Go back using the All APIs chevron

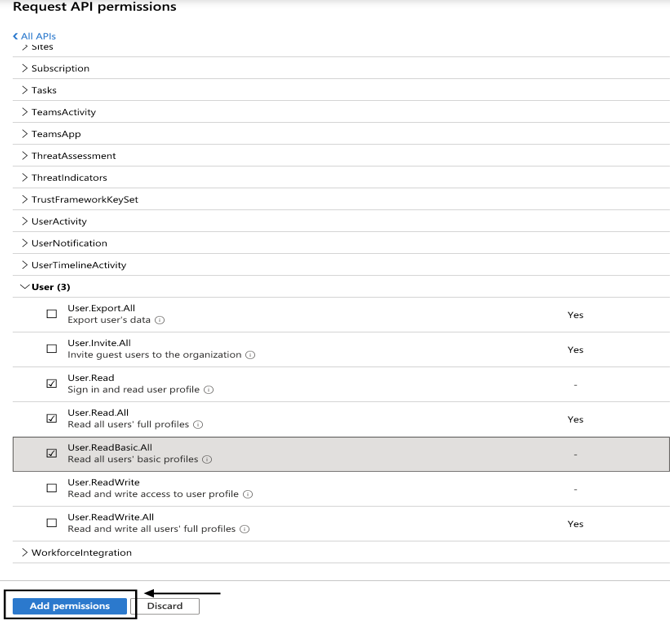(x=16, y=36)
